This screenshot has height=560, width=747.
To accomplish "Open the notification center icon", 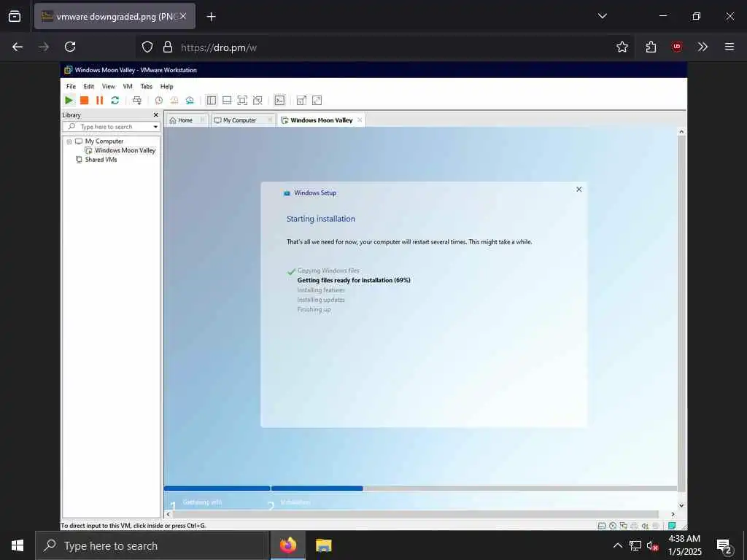I will point(724,546).
